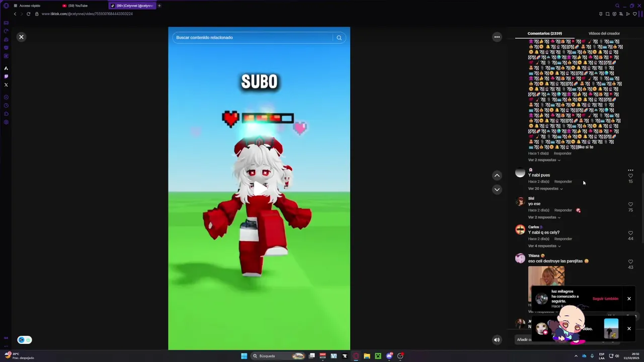The width and height of the screenshot is (644, 362).
Task: Open a new browser tab with plus button
Action: pyautogui.click(x=159, y=6)
